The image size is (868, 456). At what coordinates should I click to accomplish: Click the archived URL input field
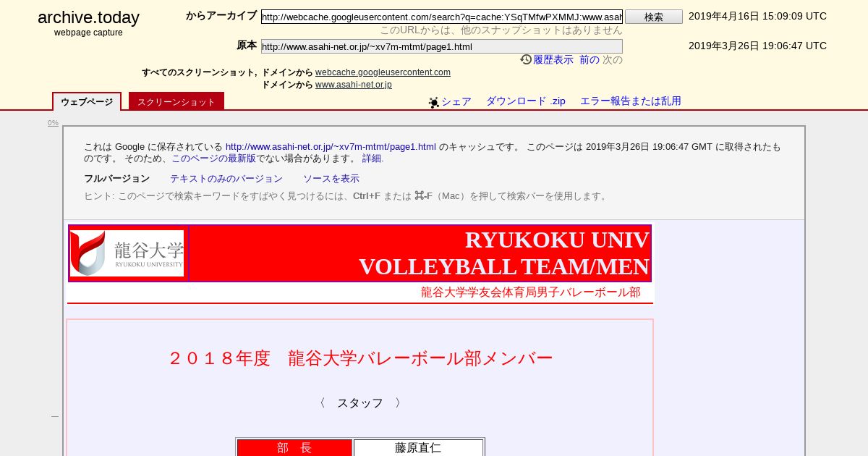pyautogui.click(x=441, y=17)
